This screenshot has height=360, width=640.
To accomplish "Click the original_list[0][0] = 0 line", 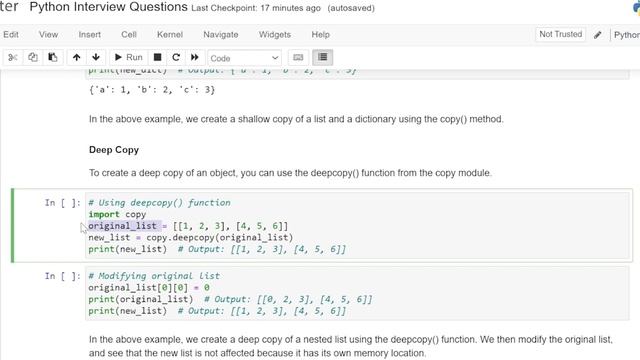I will 149,288.
